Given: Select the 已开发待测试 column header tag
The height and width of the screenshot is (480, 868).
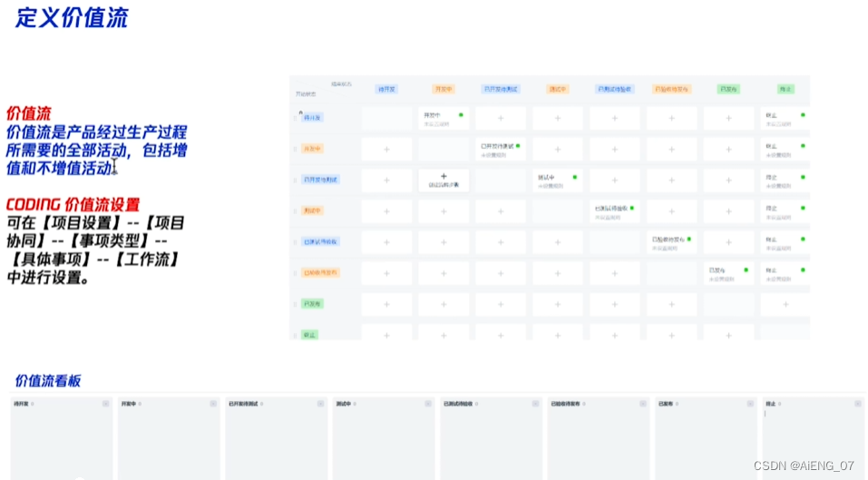Looking at the screenshot, I should [501, 89].
